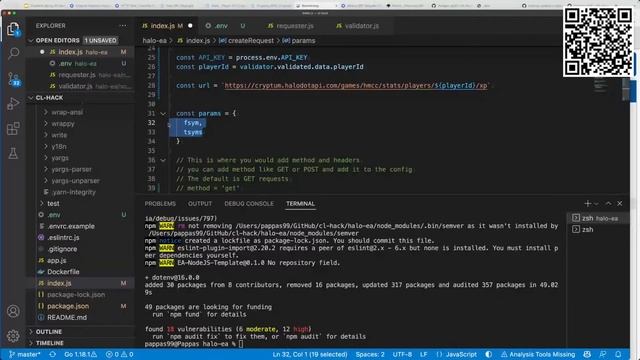Open the Search view in activity bar
This screenshot has width=640, height=360.
(x=13, y=53)
